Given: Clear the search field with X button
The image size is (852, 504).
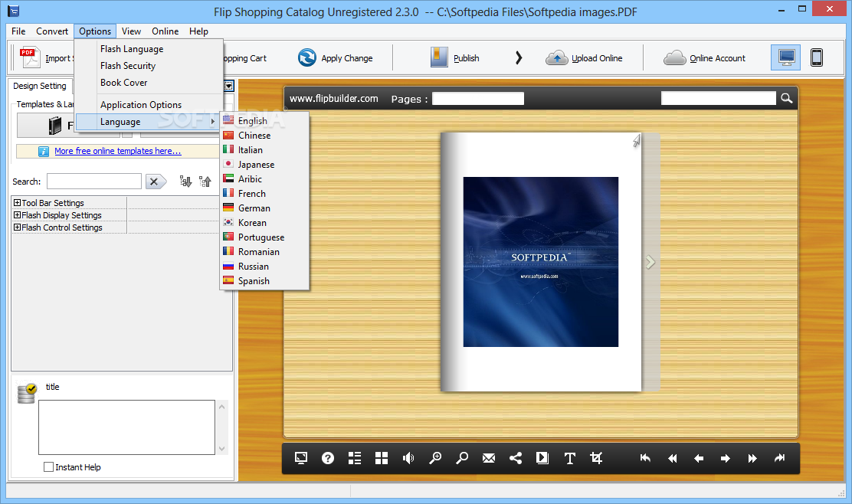Looking at the screenshot, I should pos(156,182).
